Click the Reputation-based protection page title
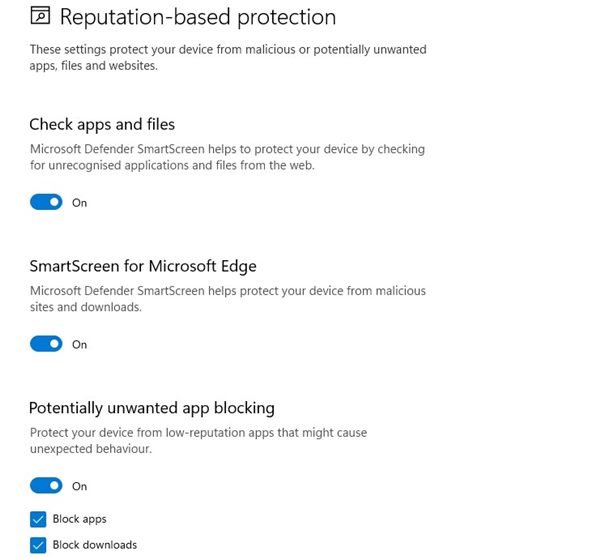 (x=198, y=17)
